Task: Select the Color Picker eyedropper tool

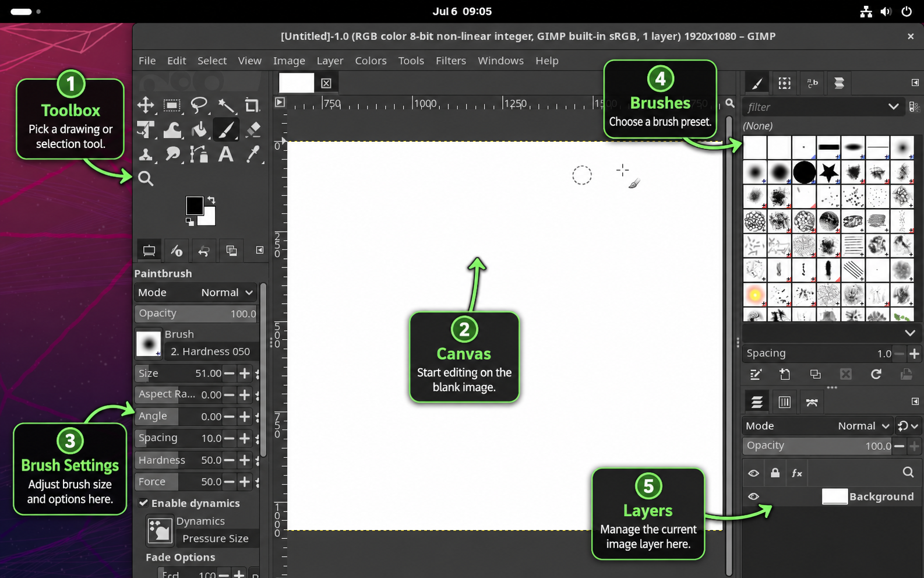Action: (x=252, y=154)
